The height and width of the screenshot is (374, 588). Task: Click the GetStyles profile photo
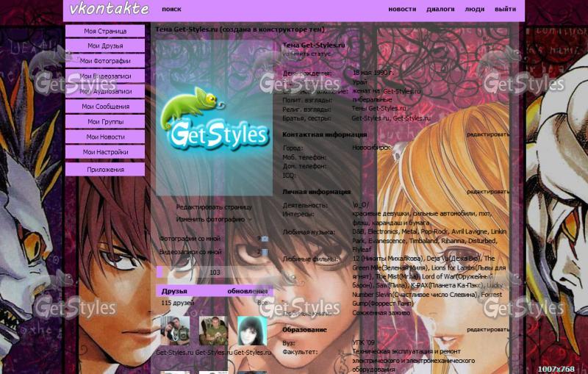tap(214, 118)
